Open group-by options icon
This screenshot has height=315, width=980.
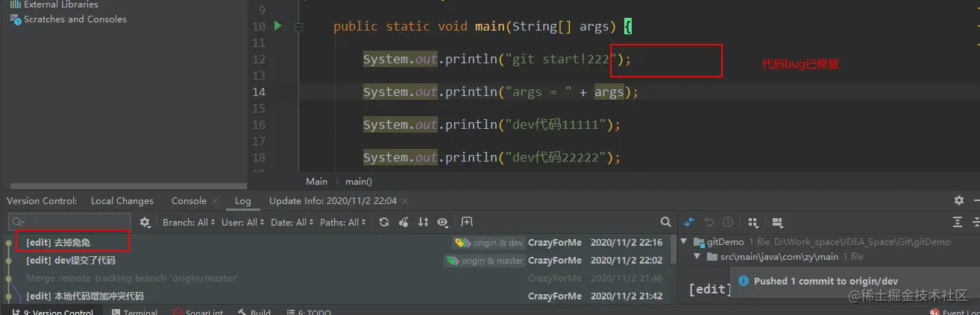[x=753, y=222]
